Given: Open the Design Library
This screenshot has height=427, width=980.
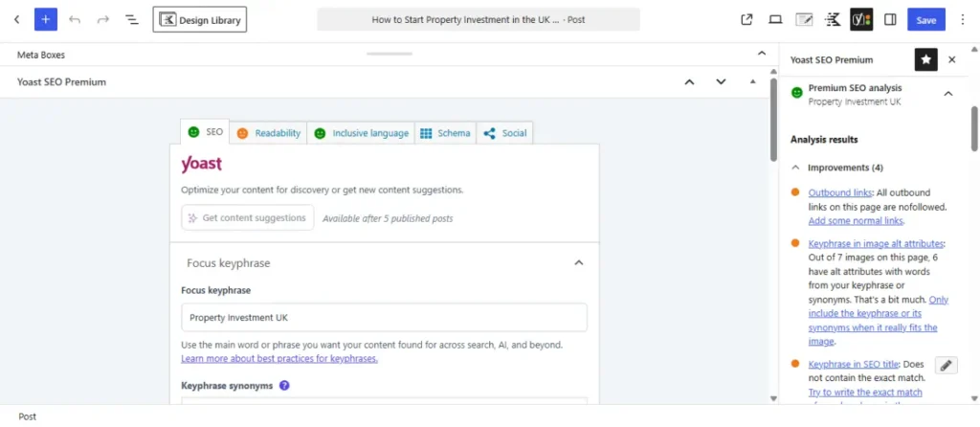Looking at the screenshot, I should click(x=199, y=19).
